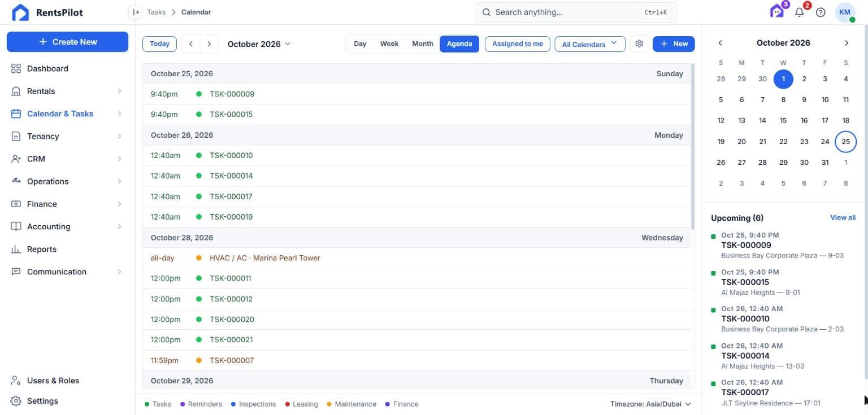The image size is (868, 415).
Task: Open the notifications bell icon
Action: click(799, 12)
